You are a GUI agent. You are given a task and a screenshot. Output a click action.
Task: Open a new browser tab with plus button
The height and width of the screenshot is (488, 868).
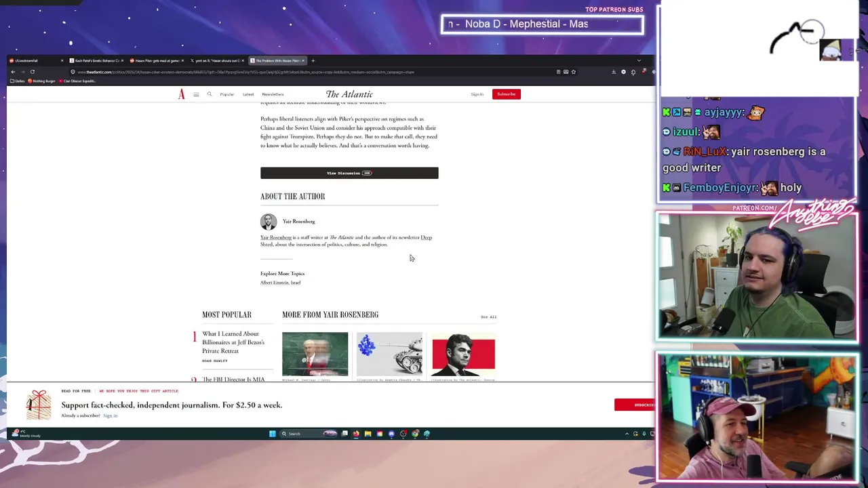[x=313, y=60]
